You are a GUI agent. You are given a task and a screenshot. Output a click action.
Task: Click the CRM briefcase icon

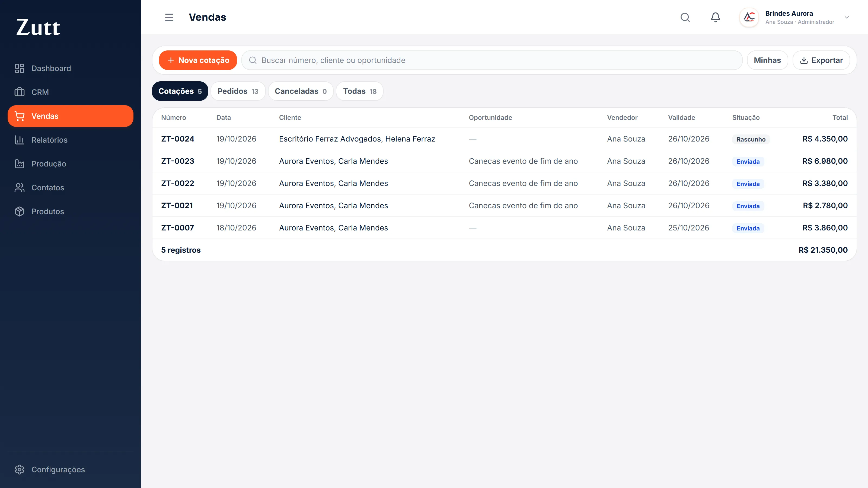[20, 92]
